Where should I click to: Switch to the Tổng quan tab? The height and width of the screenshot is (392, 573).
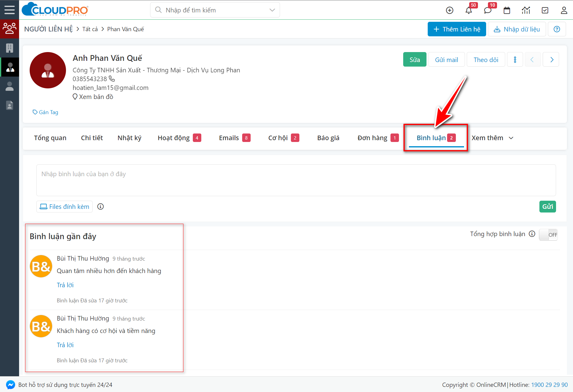(x=50, y=138)
